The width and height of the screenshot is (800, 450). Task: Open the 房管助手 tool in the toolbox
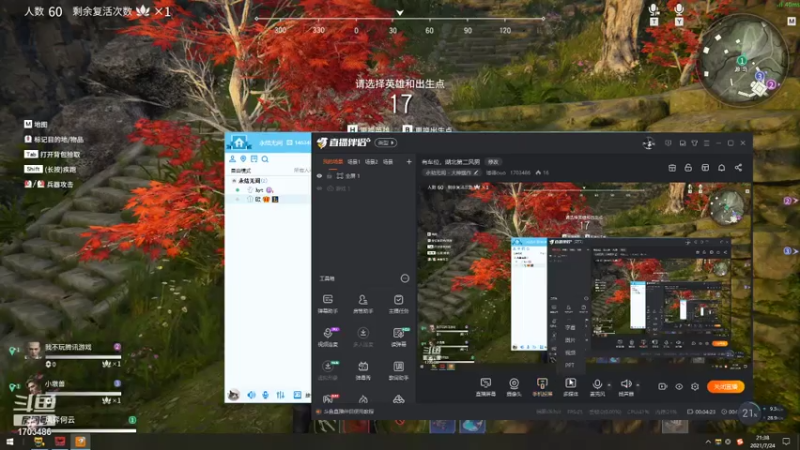tap(363, 303)
